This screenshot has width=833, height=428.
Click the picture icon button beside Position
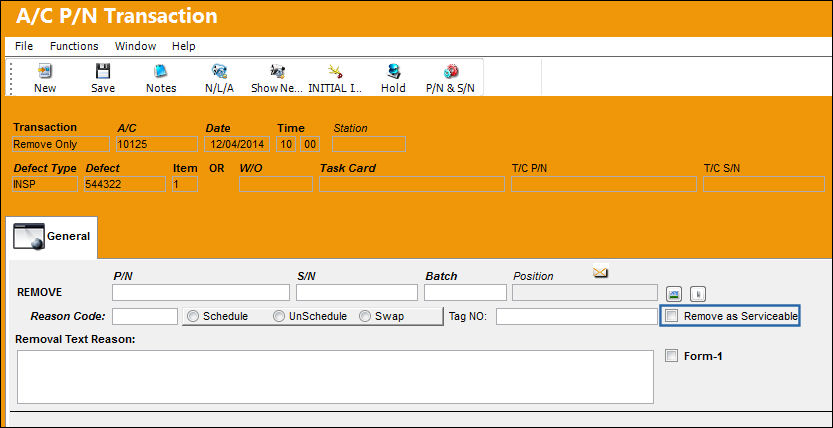pyautogui.click(x=674, y=294)
